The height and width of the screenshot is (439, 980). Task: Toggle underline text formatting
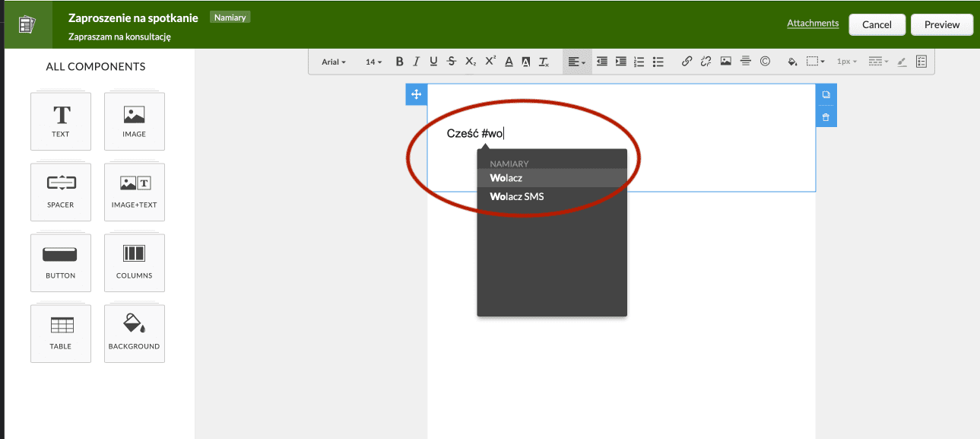(433, 62)
